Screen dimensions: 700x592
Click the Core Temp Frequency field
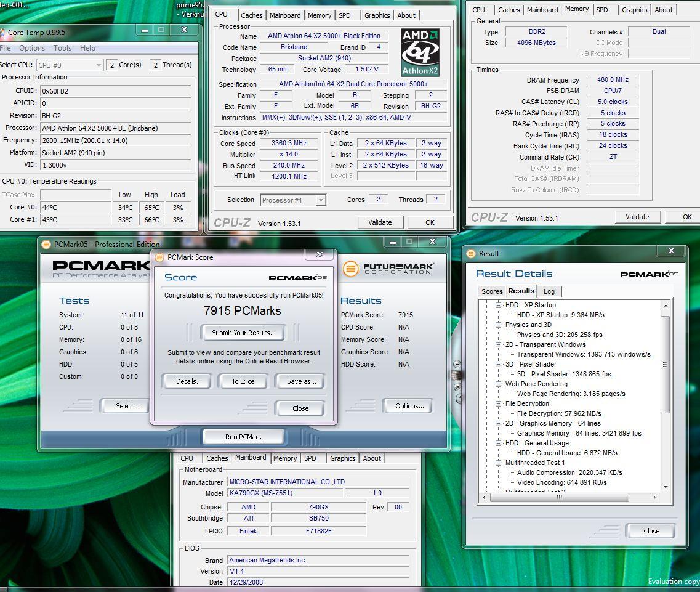(115, 140)
